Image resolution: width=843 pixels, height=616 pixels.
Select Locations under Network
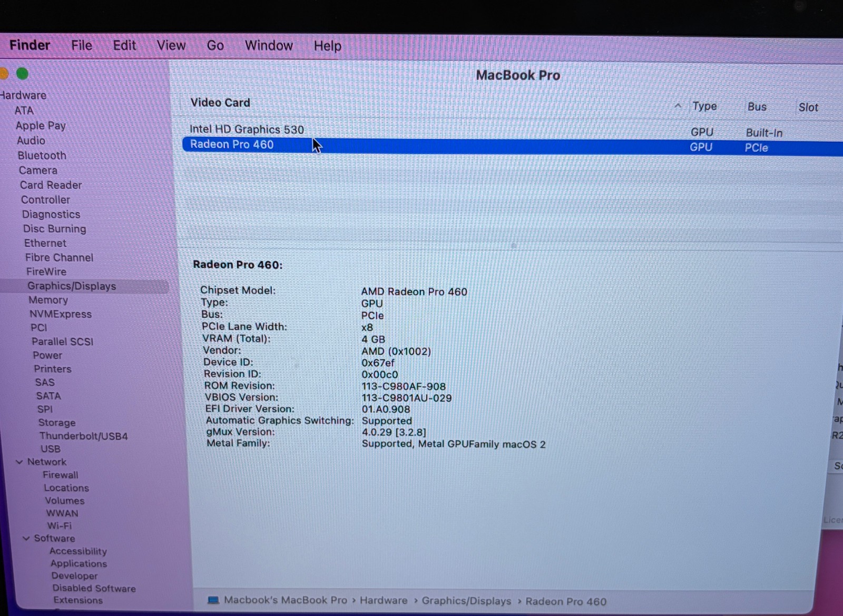click(66, 488)
